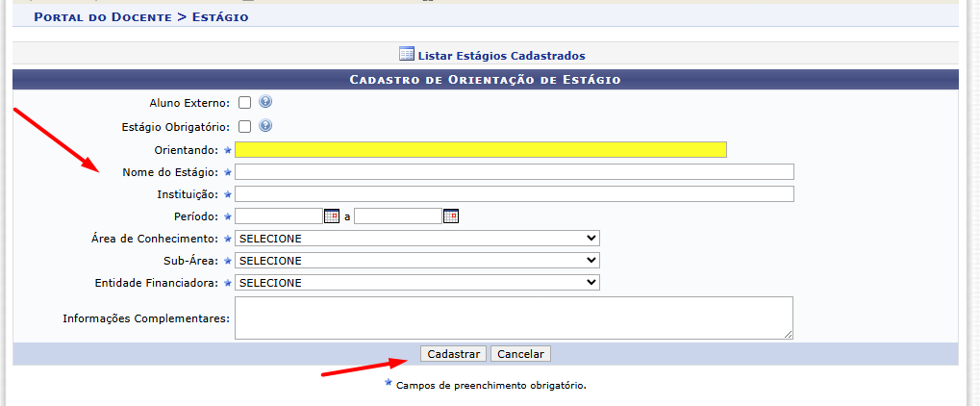Focus the Período end date field

coord(398,216)
